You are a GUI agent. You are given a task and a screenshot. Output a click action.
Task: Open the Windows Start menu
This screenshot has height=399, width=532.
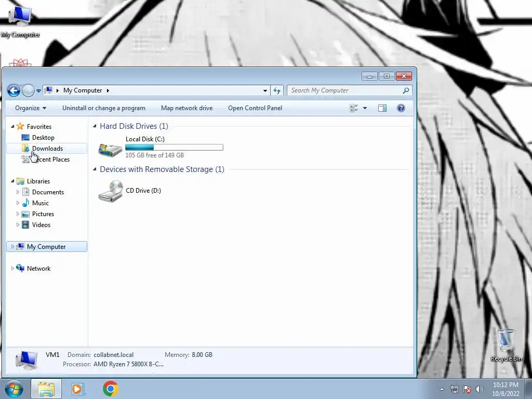point(14,389)
